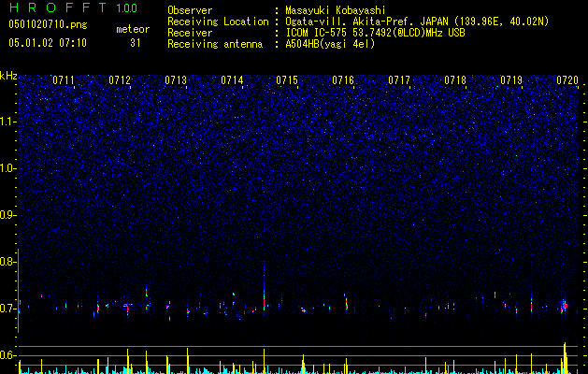The image size is (588, 374).
Task: Click the 0.9 frequency axis label
Action: (x=8, y=215)
